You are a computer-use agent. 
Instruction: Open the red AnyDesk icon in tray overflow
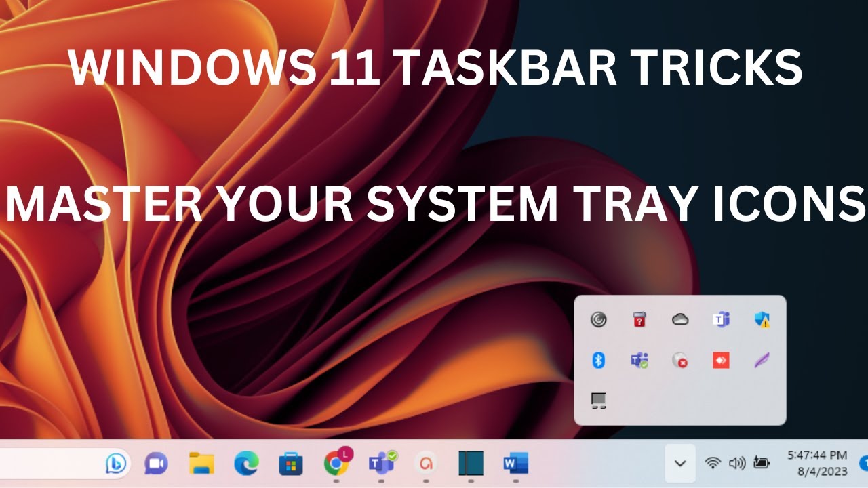point(722,360)
